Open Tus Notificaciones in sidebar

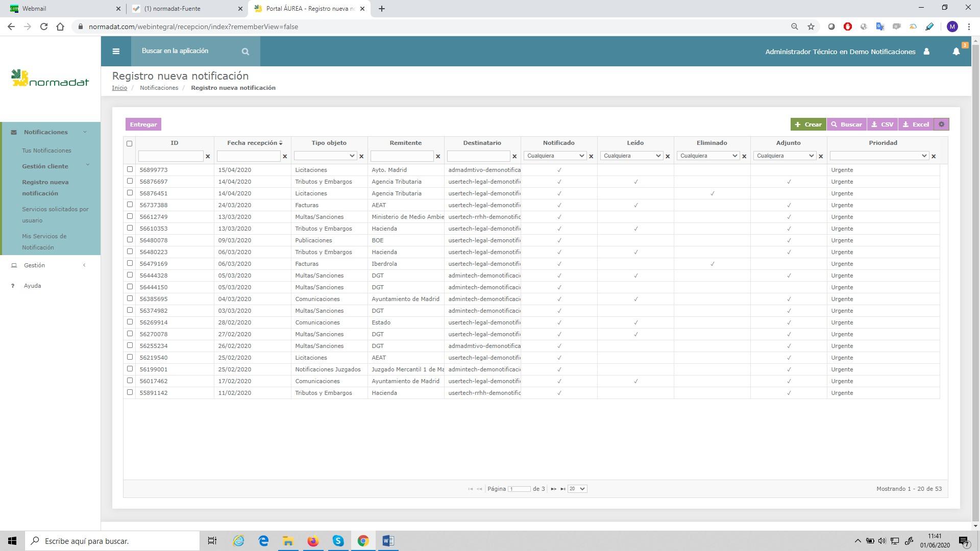coord(46,151)
